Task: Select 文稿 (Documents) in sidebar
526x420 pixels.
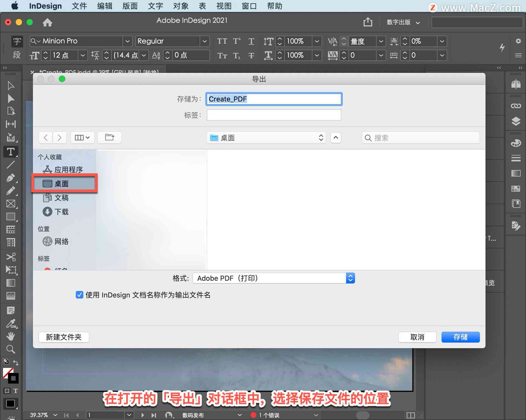Action: pos(61,198)
